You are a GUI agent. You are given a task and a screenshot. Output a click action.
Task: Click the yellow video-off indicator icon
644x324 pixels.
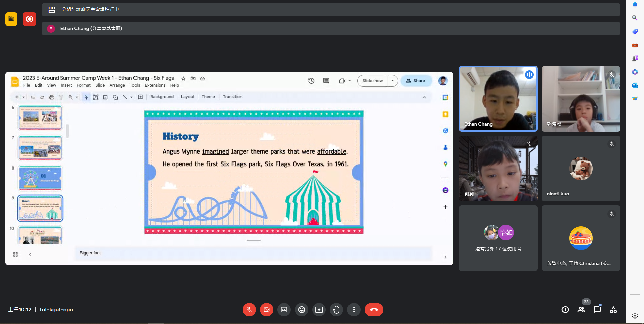coord(11,19)
